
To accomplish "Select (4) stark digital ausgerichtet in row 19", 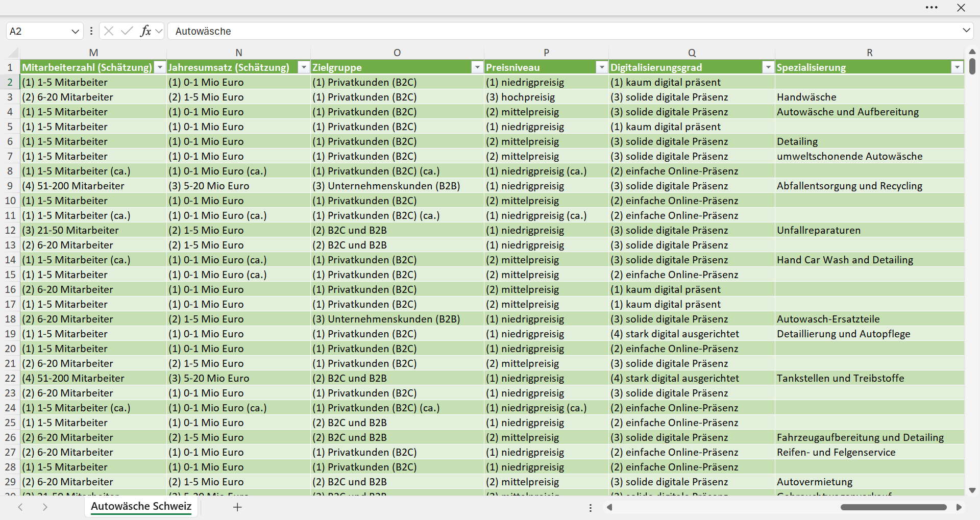I will 692,334.
